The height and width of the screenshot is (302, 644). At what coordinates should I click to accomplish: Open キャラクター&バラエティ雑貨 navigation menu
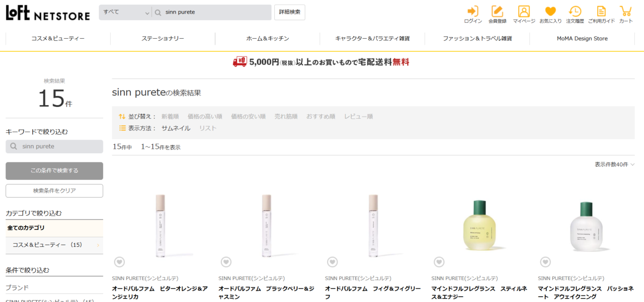click(372, 39)
